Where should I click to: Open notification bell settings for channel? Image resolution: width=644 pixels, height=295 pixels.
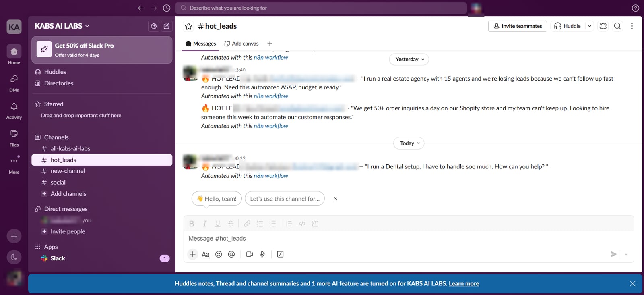click(x=603, y=26)
